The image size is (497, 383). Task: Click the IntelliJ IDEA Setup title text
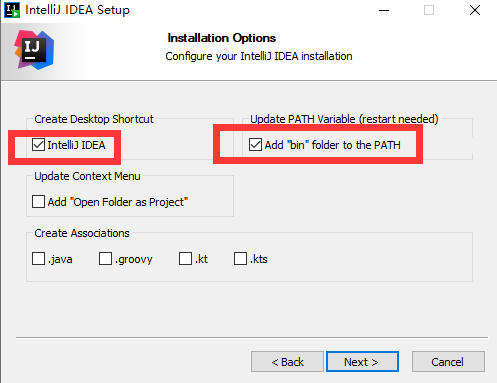click(x=77, y=10)
